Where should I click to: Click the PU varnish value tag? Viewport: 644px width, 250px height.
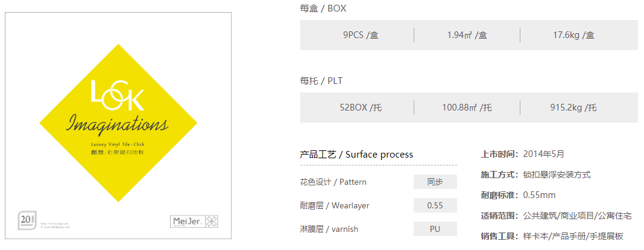click(435, 229)
